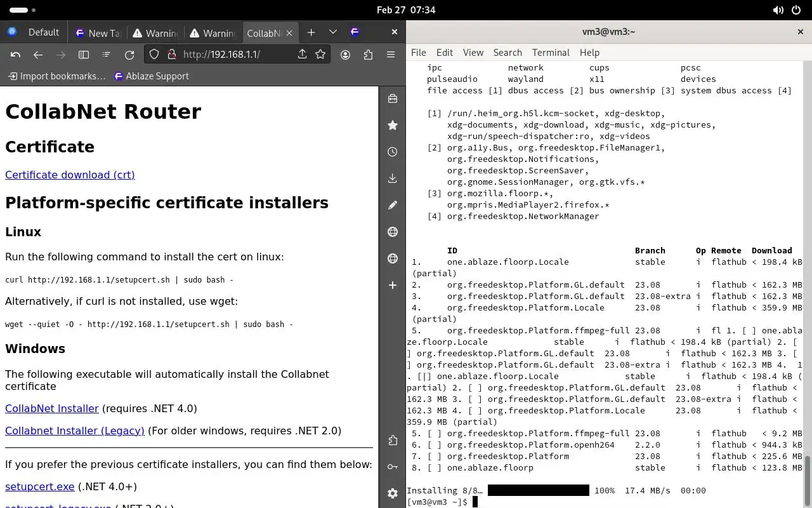This screenshot has width=812, height=508.
Task: Close the CollabNet tab
Action: [289, 33]
